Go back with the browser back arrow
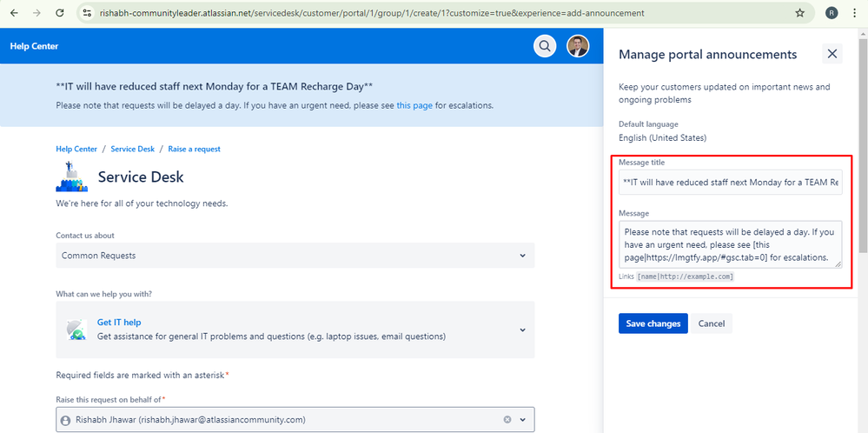 14,13
